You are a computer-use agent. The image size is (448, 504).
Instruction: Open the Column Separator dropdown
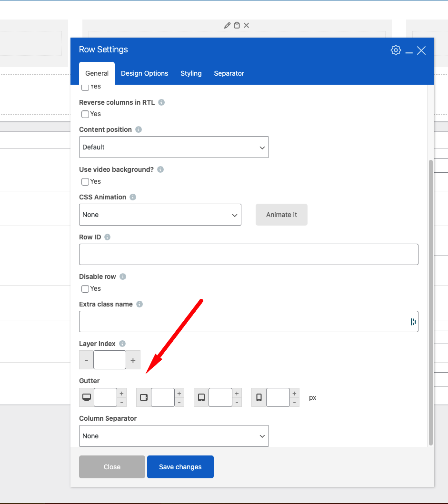174,436
